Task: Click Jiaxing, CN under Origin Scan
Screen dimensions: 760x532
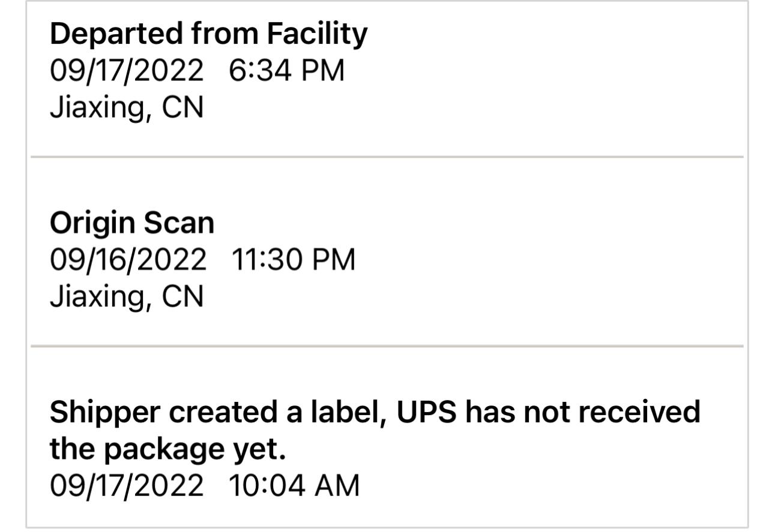Action: coord(126,297)
